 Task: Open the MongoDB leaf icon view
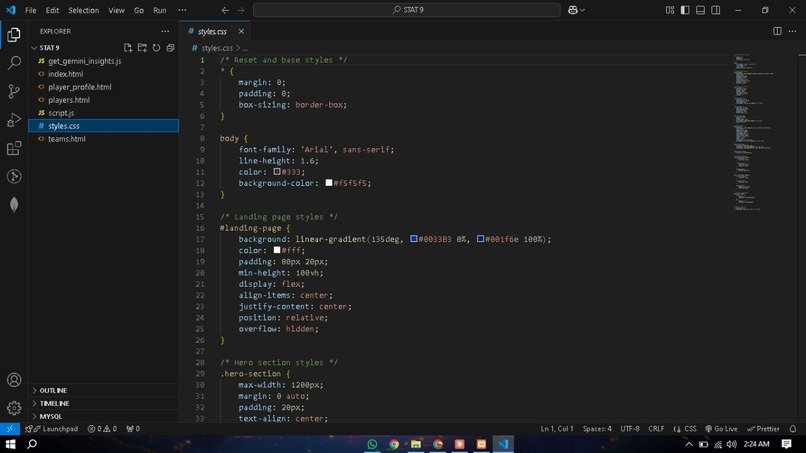pyautogui.click(x=14, y=205)
